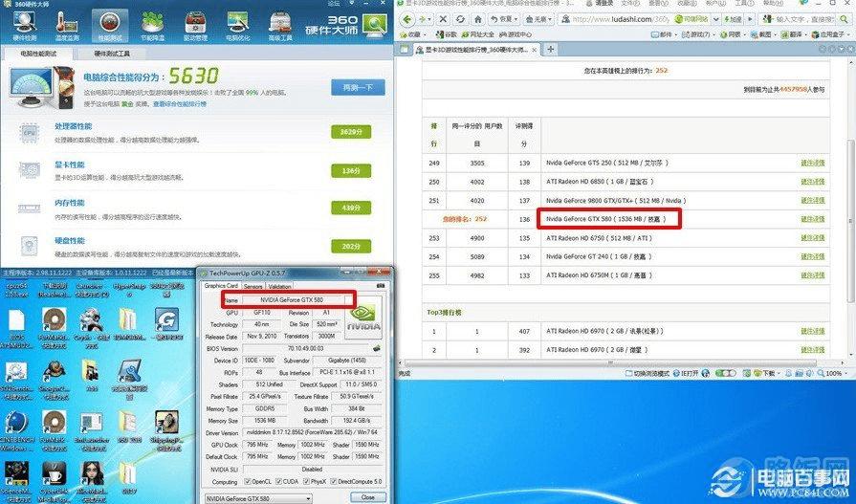The height and width of the screenshot is (504, 856).
Task: Open the CINEBENCH desktop shortcut
Action: click(x=16, y=430)
